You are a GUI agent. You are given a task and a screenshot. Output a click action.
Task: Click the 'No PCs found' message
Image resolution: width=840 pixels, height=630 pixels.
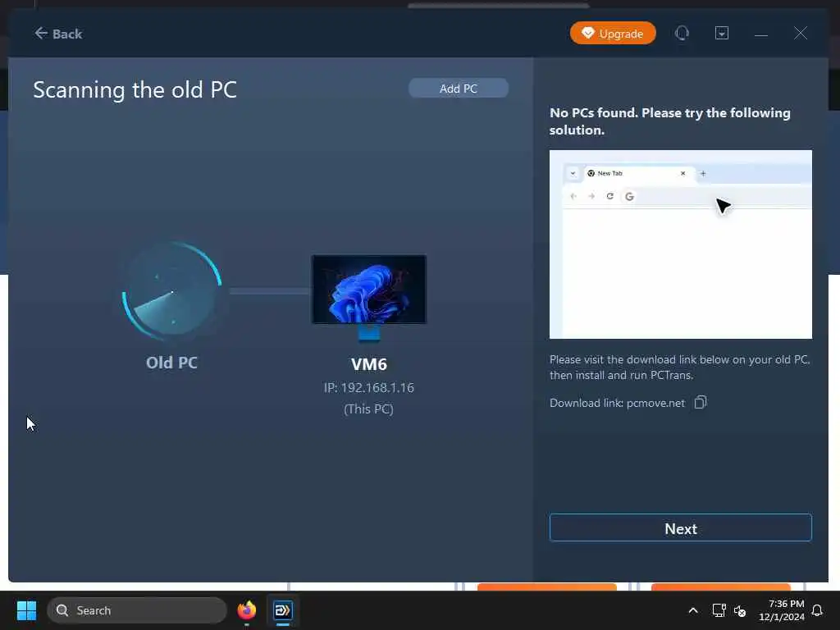tap(669, 121)
